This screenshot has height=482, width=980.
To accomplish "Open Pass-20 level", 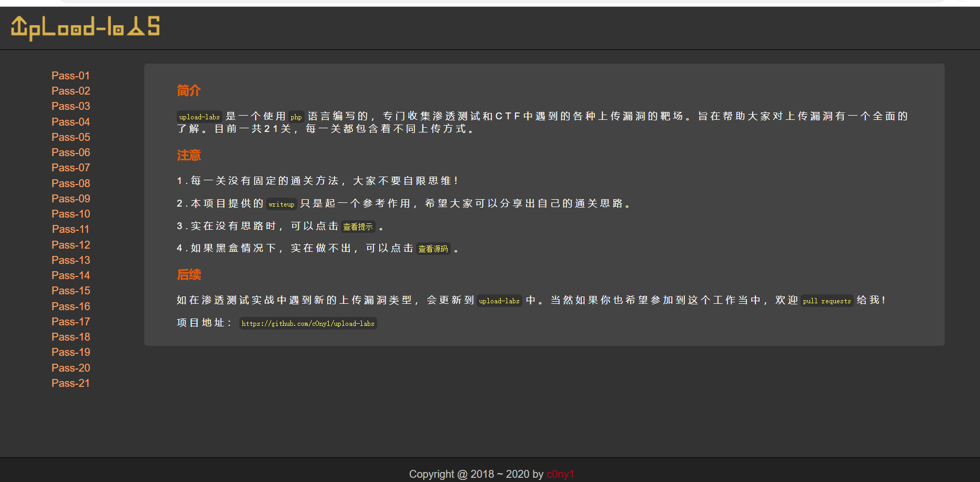I will coord(70,368).
